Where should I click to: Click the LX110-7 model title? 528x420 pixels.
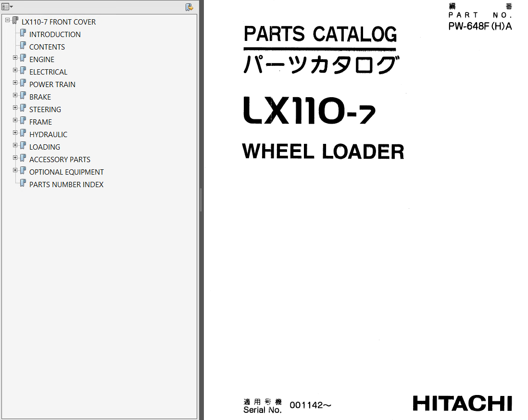309,111
